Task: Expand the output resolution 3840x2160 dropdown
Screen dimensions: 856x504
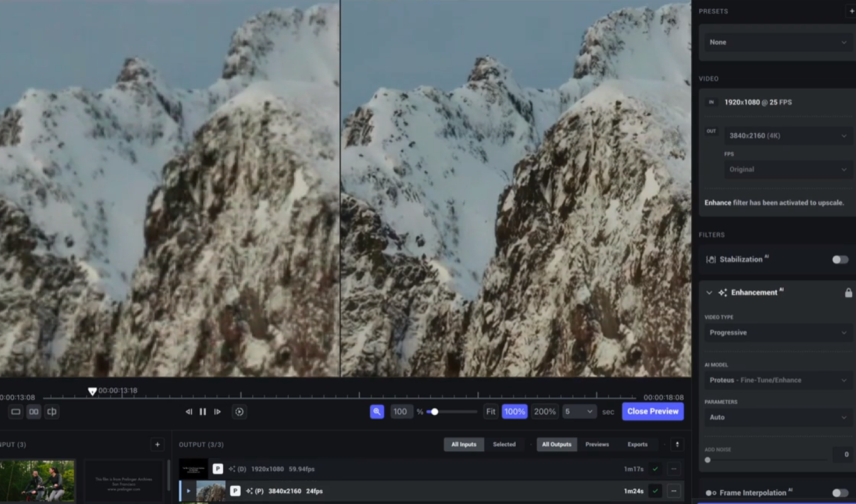Action: coord(787,136)
